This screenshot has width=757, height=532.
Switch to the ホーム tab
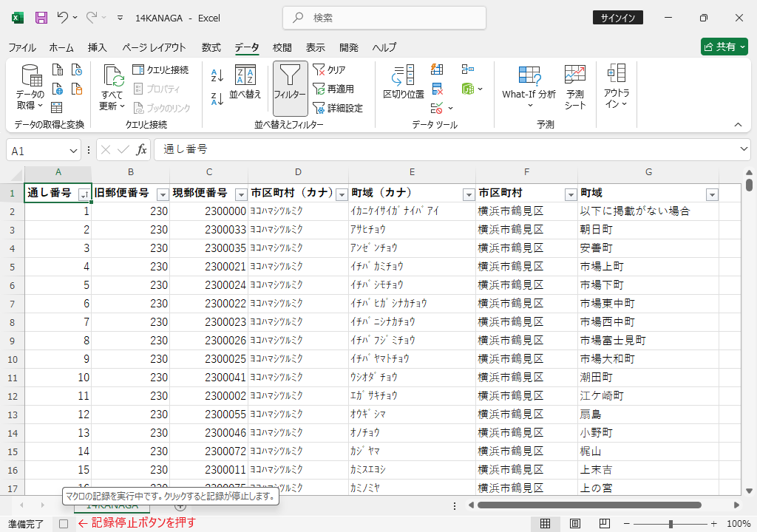(x=61, y=47)
